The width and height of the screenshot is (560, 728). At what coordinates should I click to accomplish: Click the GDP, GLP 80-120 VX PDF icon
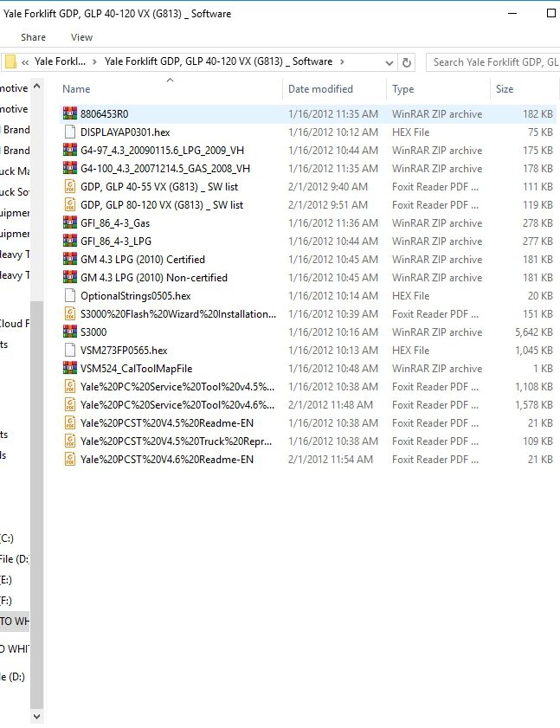coord(69,205)
